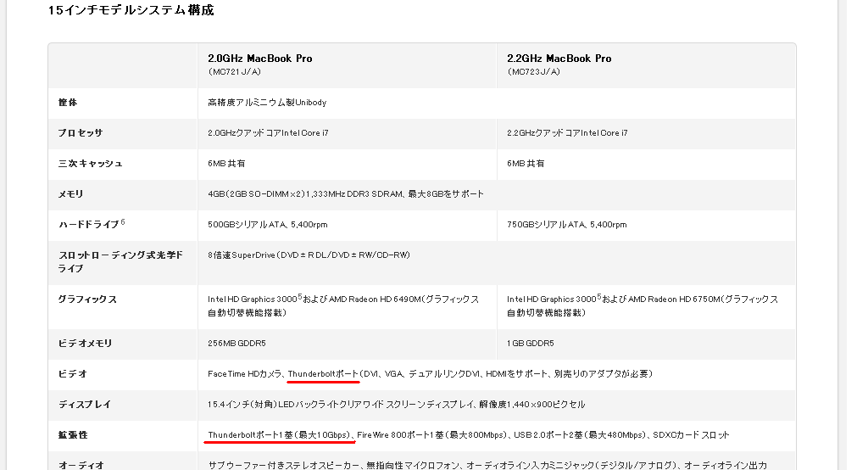Click 'FaceTime HDカメラ' in the video row
The width and height of the screenshot is (868, 470).
point(245,373)
